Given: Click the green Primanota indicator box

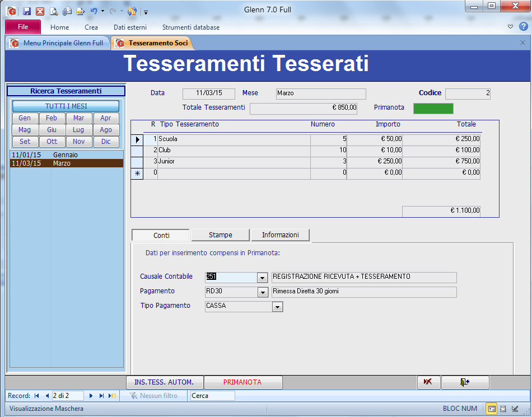Looking at the screenshot, I should pos(433,108).
